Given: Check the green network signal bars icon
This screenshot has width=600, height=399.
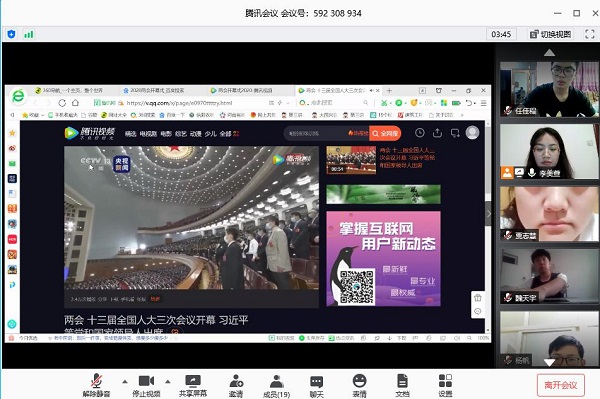Looking at the screenshot, I should pos(29,34).
